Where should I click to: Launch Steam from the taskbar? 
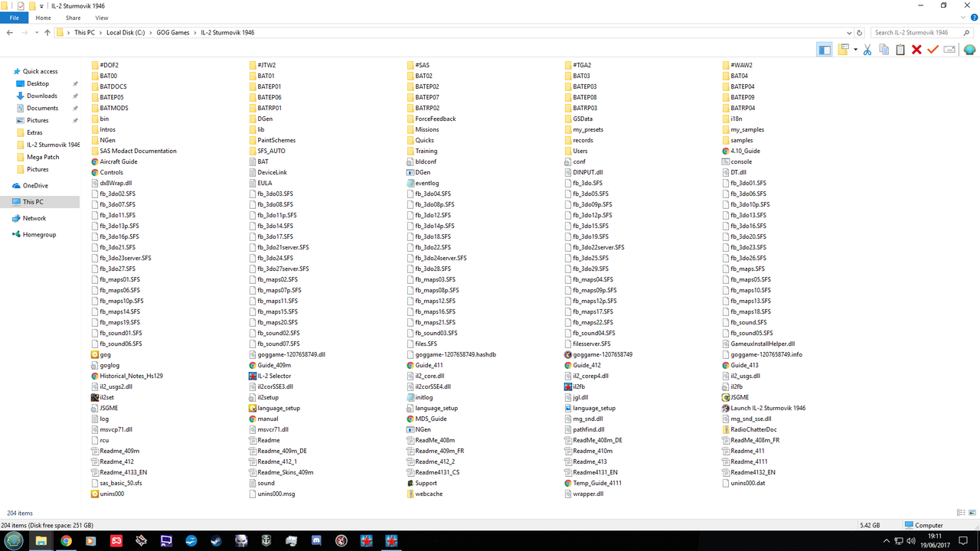[216, 541]
